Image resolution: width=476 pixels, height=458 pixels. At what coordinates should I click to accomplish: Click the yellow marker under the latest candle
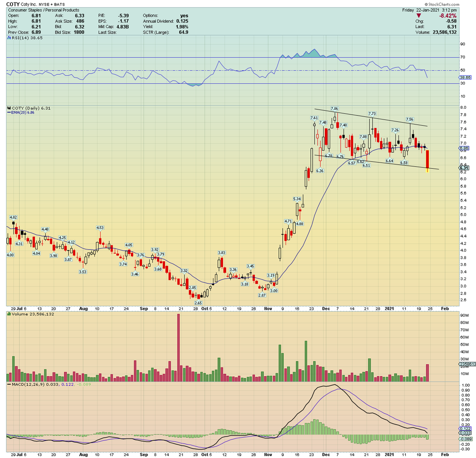pyautogui.click(x=428, y=171)
